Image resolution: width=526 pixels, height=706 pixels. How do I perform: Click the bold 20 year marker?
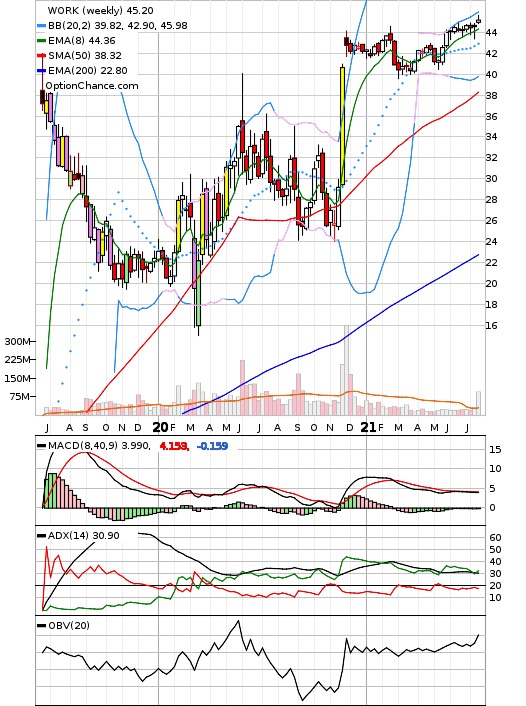coord(160,427)
